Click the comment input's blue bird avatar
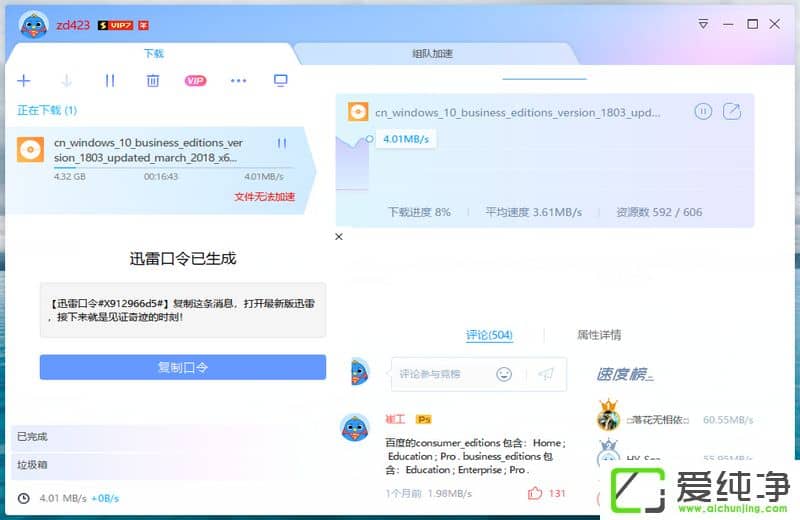 (x=359, y=372)
